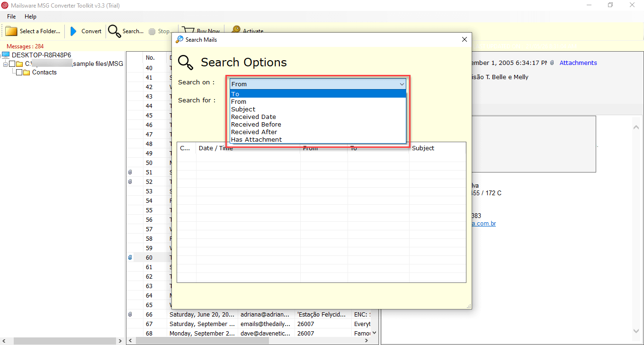Click the paperclip icon beside Attachments link
This screenshot has width=644, height=345.
[x=552, y=63]
